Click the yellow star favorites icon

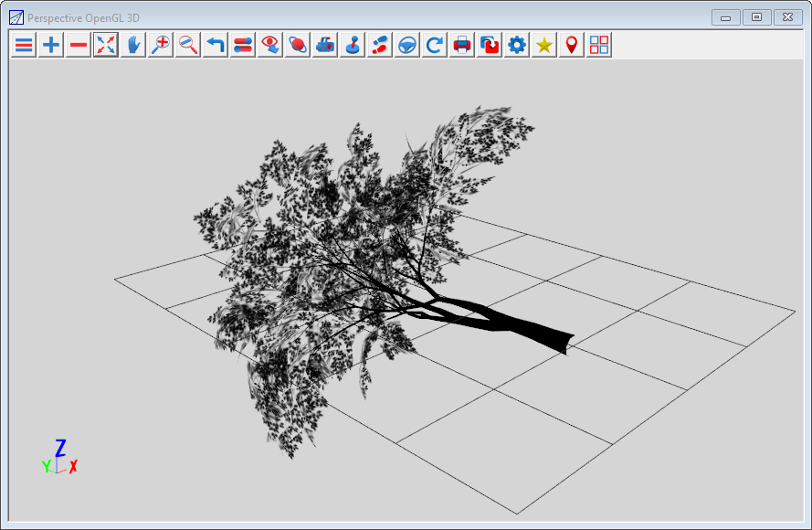tap(544, 45)
